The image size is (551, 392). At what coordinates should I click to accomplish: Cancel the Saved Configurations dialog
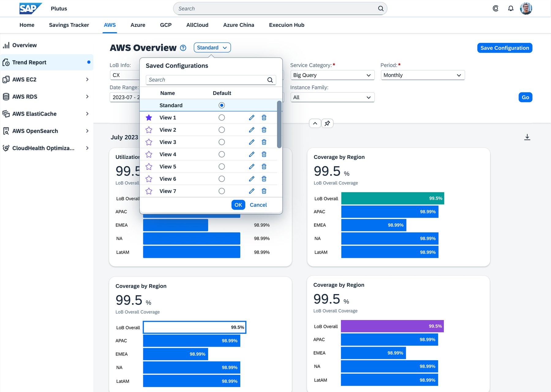(258, 205)
